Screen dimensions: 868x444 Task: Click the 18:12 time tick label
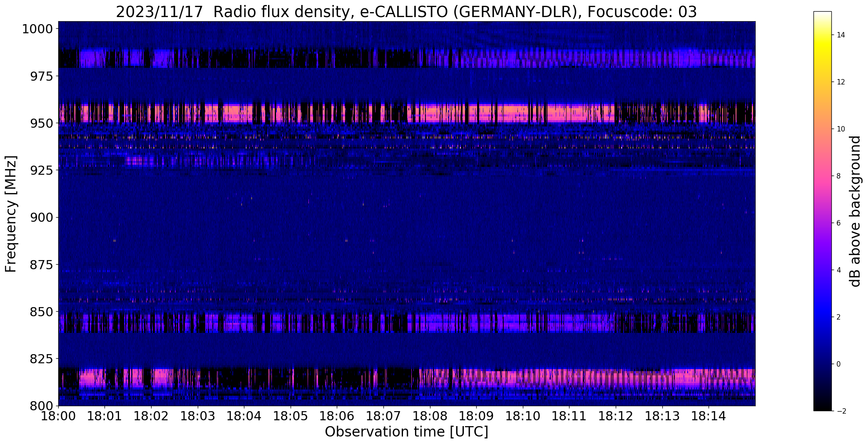pos(616,416)
